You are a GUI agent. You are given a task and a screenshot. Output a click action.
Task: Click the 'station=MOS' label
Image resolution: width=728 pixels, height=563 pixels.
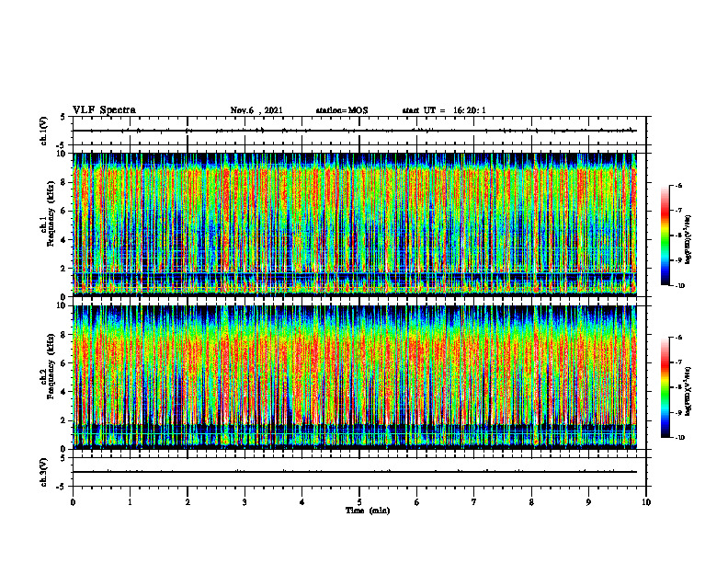click(x=342, y=110)
